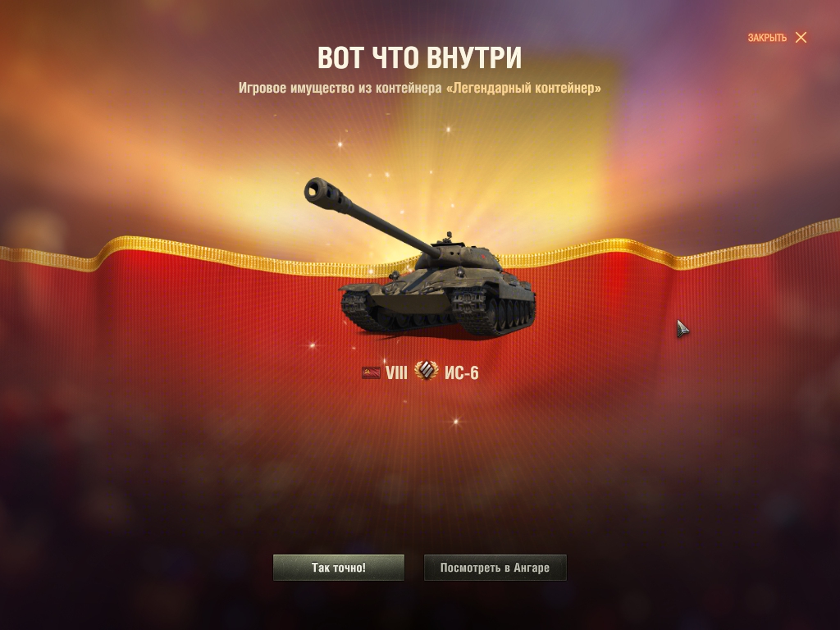Select the tier VIII label

click(x=396, y=373)
